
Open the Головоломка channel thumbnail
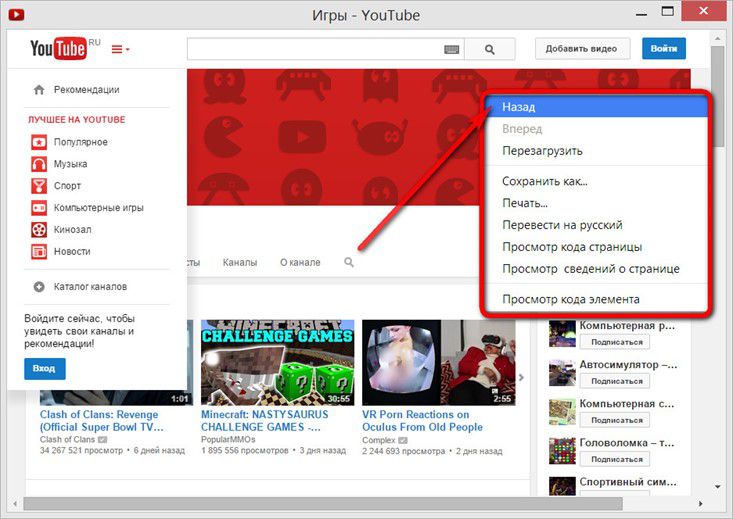tap(562, 451)
